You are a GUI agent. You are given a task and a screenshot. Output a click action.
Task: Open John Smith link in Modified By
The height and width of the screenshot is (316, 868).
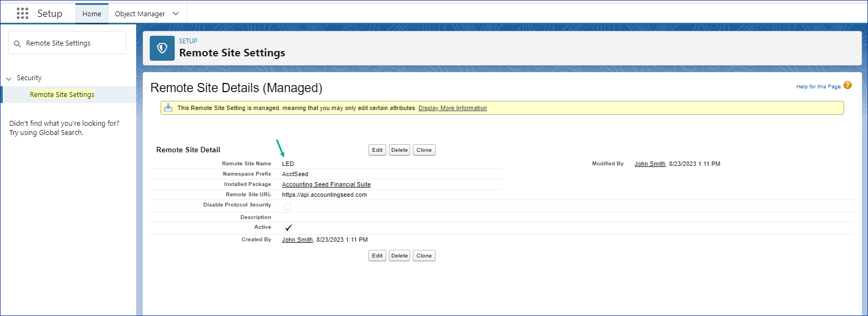coord(649,164)
